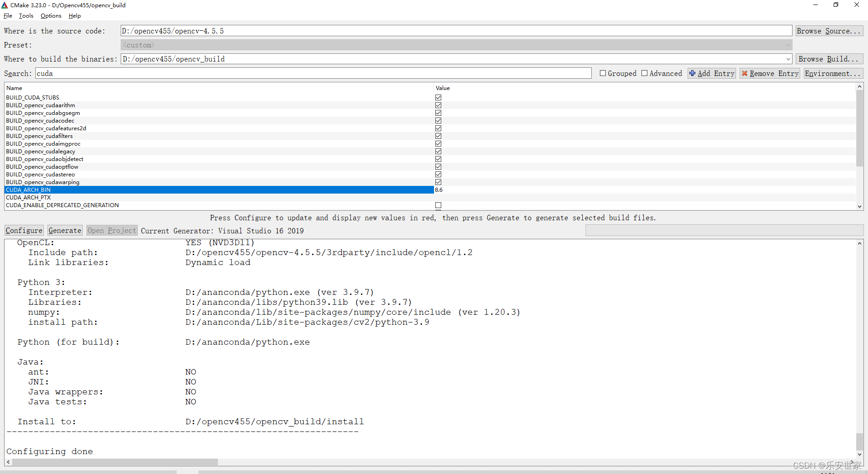The height and width of the screenshot is (474, 868).
Task: Select the CUDA_ARCH_BIN entry name
Action: [28, 190]
